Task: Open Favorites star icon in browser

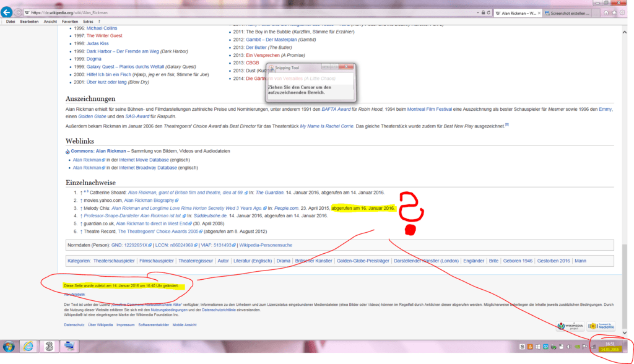Action: click(614, 13)
